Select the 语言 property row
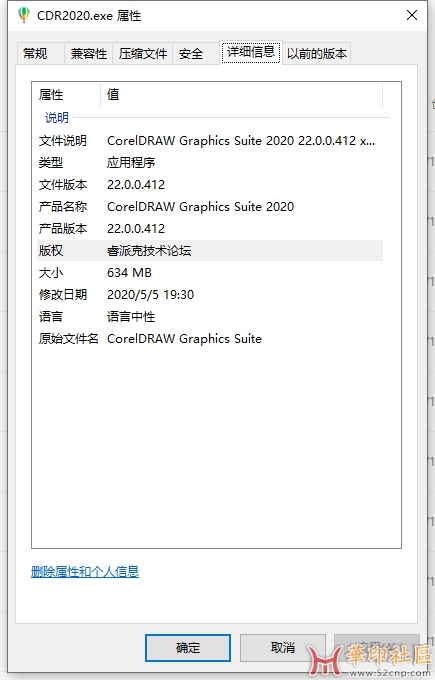The width and height of the screenshot is (435, 680). click(x=210, y=317)
